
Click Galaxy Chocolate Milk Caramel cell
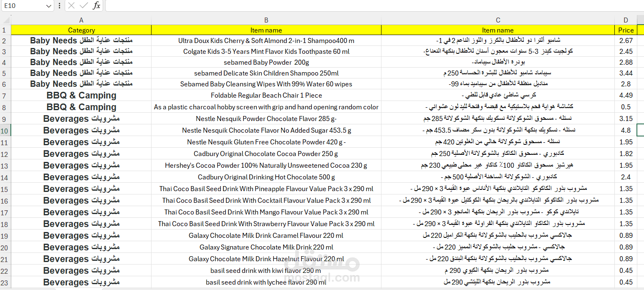[x=266, y=235]
